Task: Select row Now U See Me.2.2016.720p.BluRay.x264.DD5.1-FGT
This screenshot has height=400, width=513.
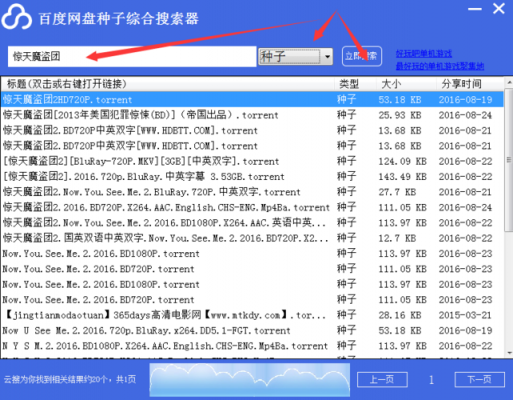Action: pos(252,330)
